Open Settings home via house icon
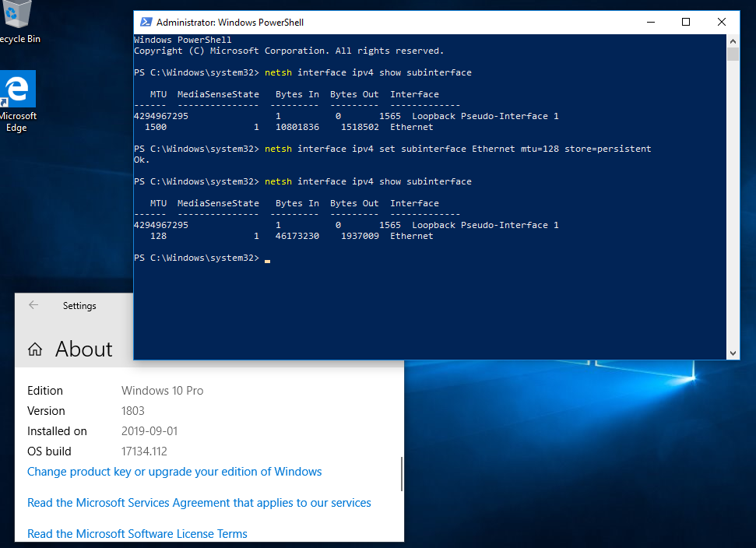756x548 pixels. (x=35, y=349)
